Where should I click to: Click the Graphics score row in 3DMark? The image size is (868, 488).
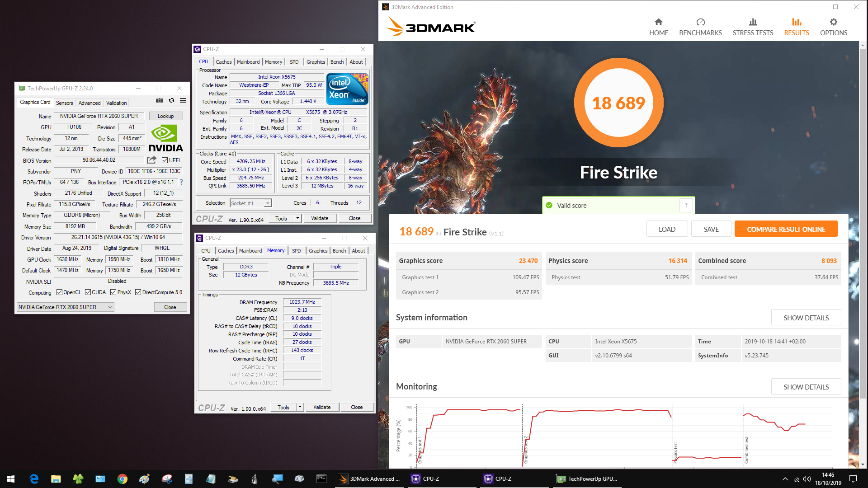pyautogui.click(x=468, y=261)
